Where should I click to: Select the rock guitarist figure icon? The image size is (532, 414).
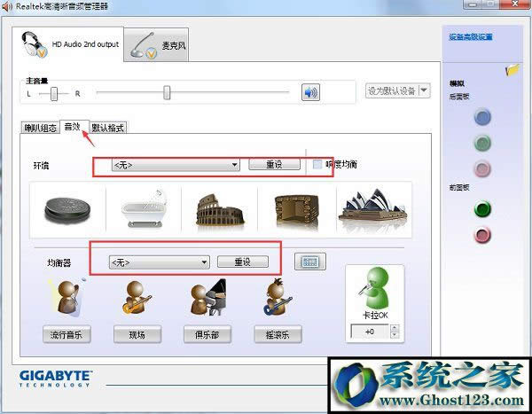pos(278,298)
